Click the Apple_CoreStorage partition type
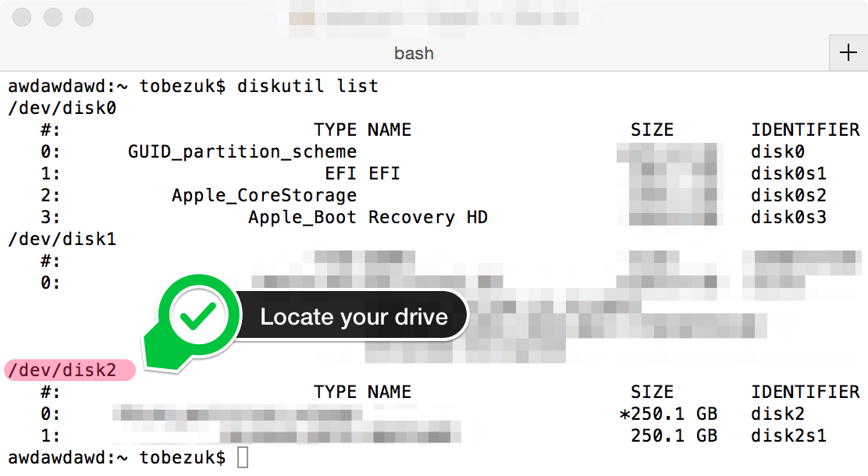The width and height of the screenshot is (868, 476). [264, 195]
